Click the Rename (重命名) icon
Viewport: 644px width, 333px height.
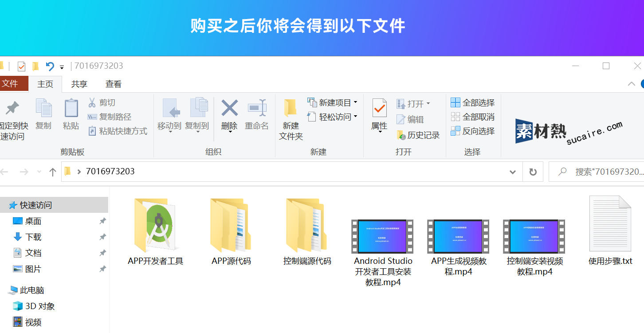point(257,108)
